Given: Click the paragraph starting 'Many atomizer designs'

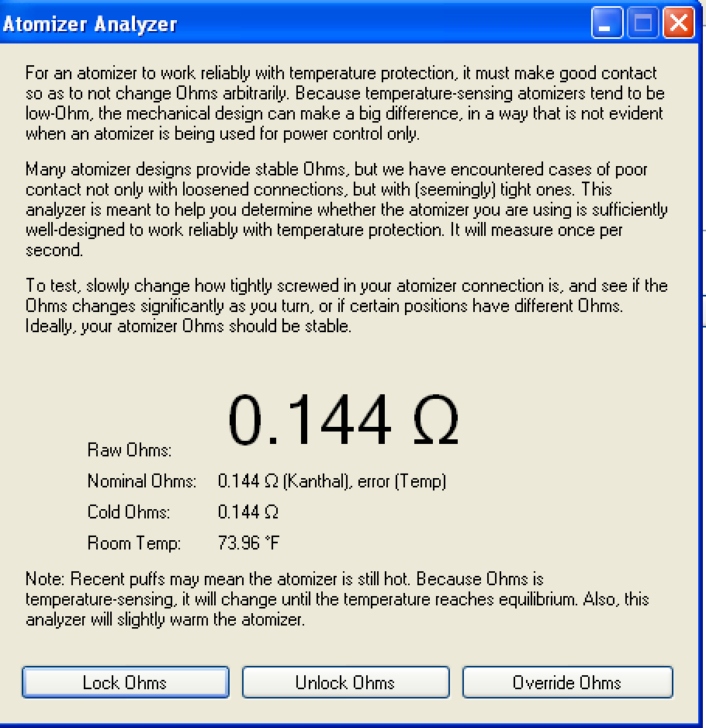Looking at the screenshot, I should point(345,210).
